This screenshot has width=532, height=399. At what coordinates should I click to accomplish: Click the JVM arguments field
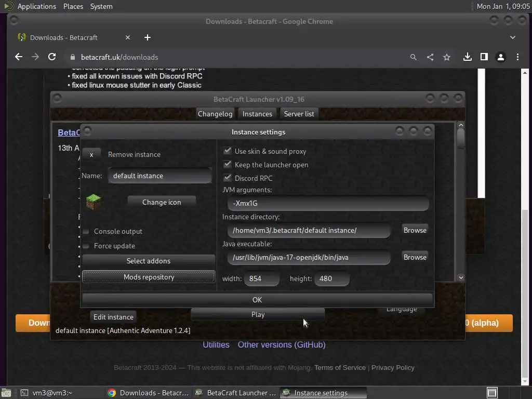point(328,203)
